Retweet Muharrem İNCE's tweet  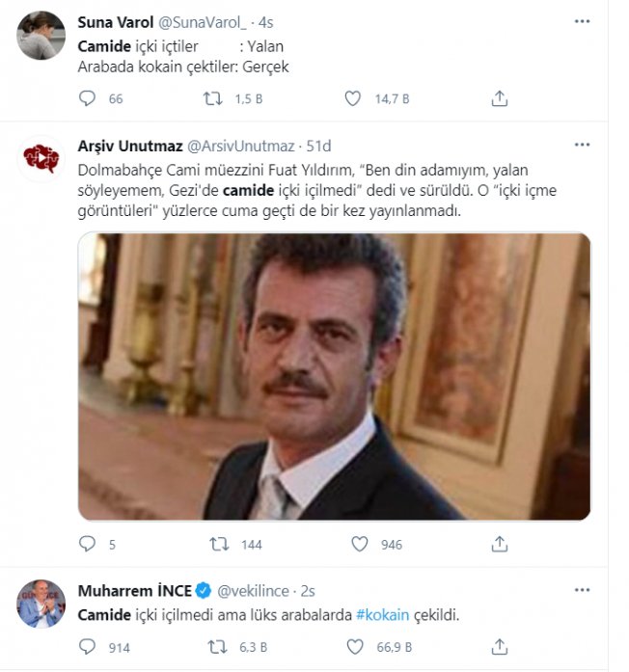217,647
